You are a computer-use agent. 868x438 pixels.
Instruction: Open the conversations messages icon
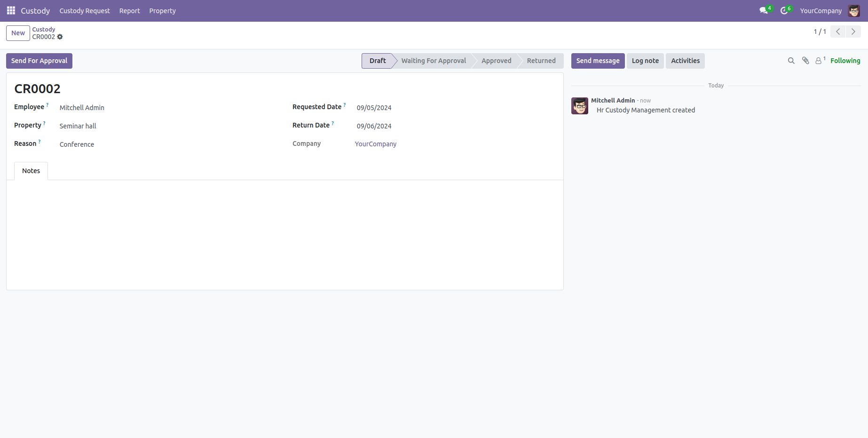(764, 10)
